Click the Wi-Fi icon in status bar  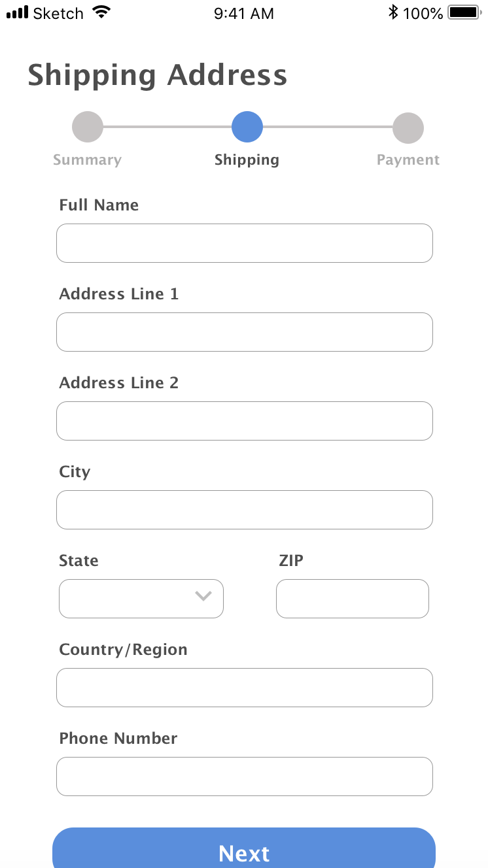coord(101,12)
